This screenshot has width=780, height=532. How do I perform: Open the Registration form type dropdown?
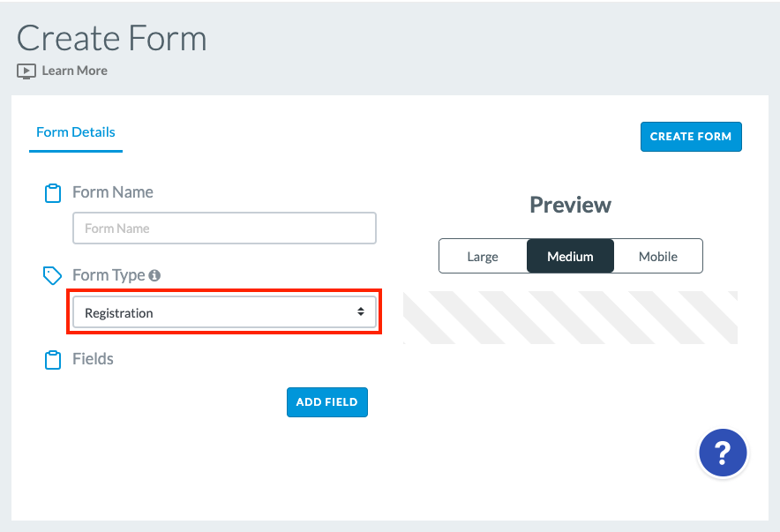[x=224, y=312]
